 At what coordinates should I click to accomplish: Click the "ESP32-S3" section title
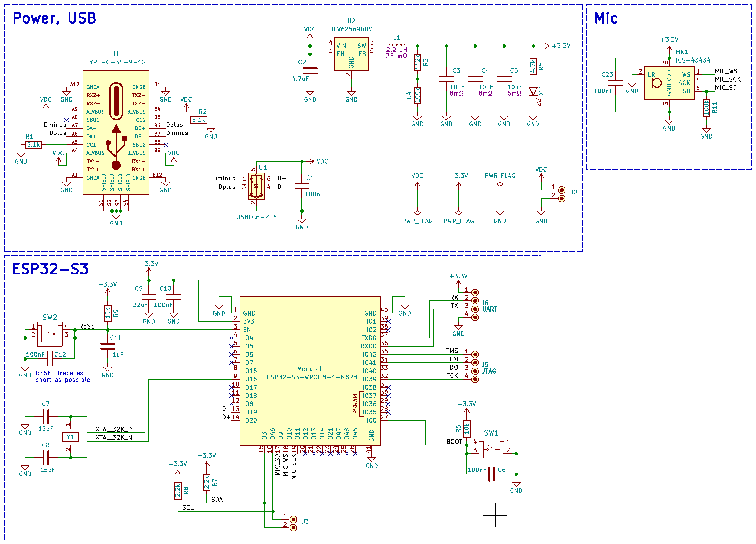tap(50, 269)
